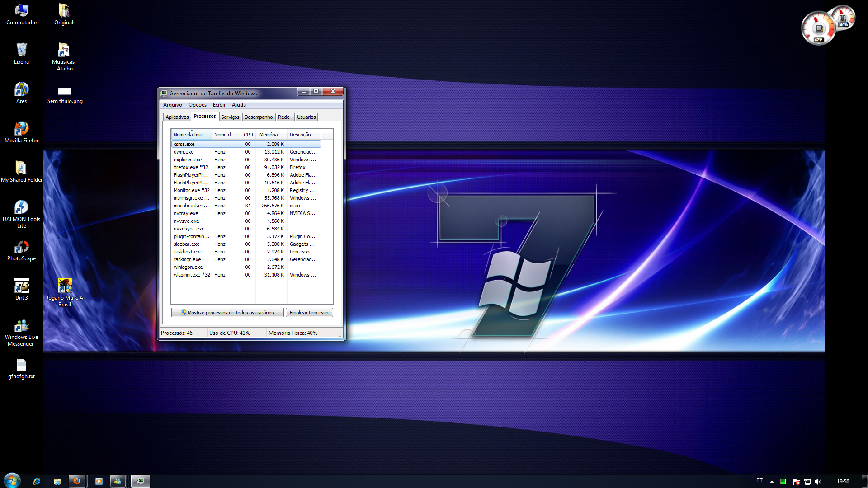Switch to the Desempenho tab
Screen dimensions: 868x488
point(259,117)
